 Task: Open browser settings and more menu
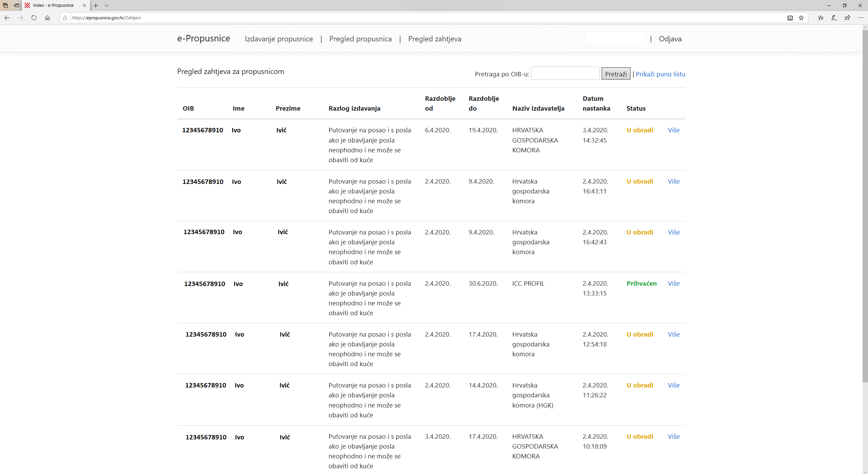click(x=861, y=18)
